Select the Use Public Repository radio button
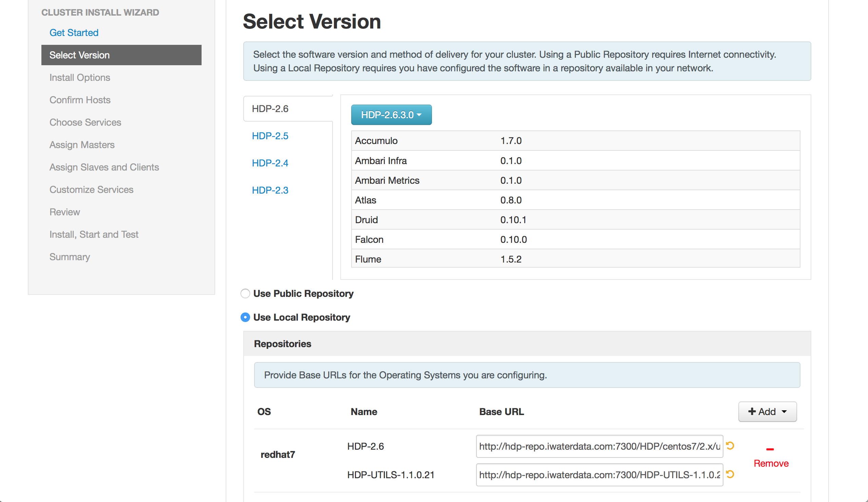This screenshot has height=502, width=868. pyautogui.click(x=245, y=293)
